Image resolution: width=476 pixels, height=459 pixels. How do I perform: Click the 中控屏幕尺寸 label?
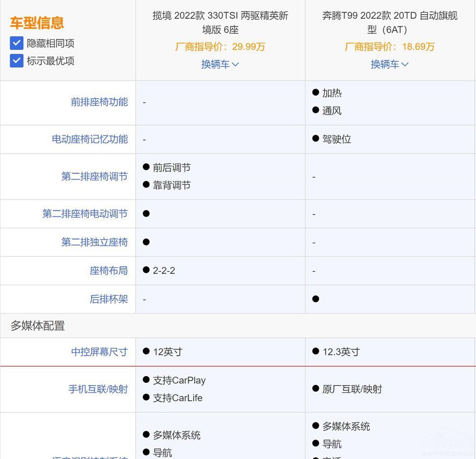pos(99,352)
